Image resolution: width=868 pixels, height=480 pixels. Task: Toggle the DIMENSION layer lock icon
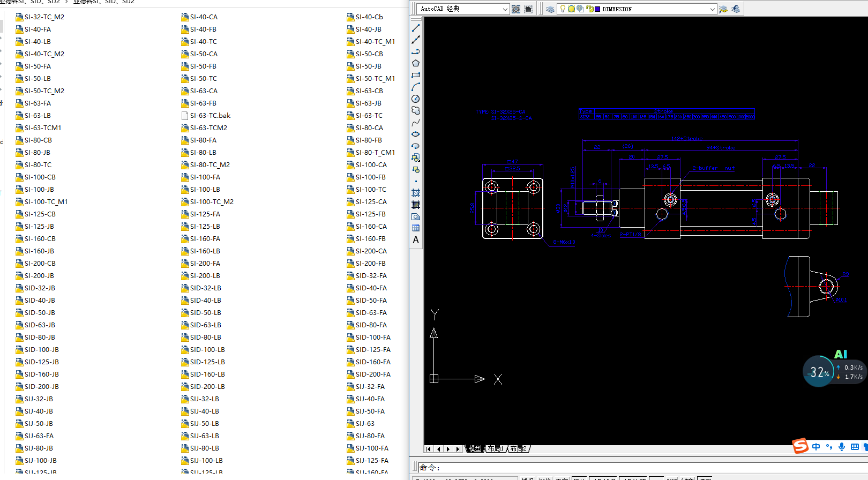pyautogui.click(x=589, y=9)
